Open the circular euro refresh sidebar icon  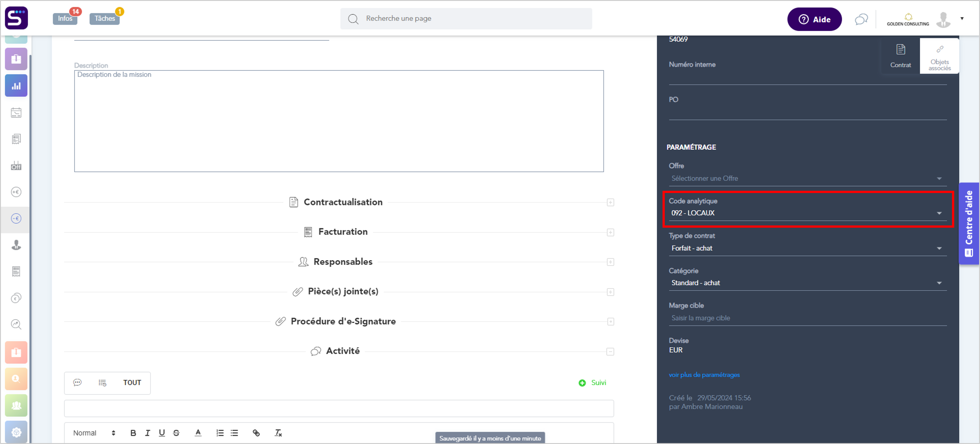tap(16, 298)
